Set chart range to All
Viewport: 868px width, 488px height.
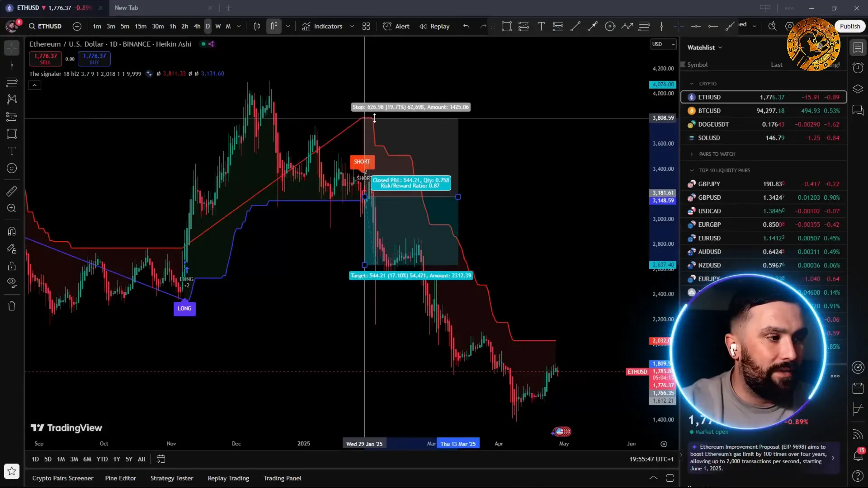pyautogui.click(x=142, y=459)
